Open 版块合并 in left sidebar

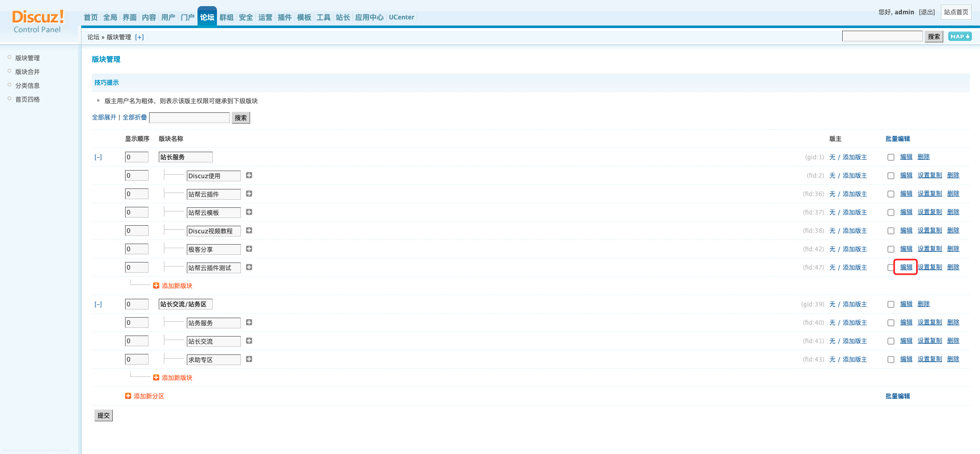point(28,72)
